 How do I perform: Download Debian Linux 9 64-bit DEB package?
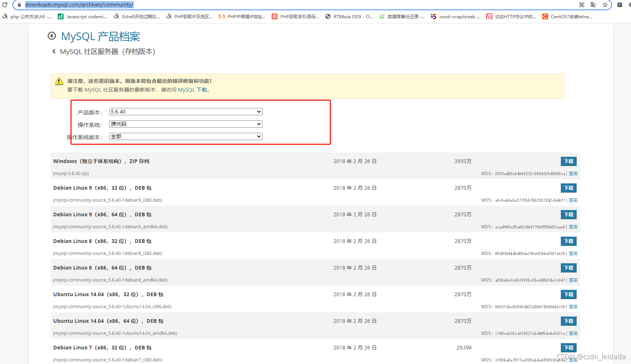(569, 214)
